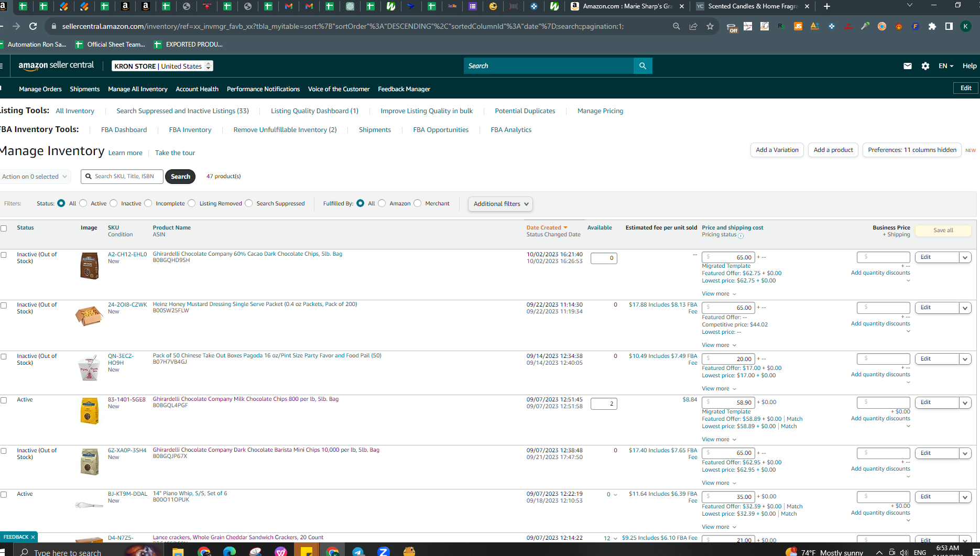Open Account Health menu
The width and height of the screenshot is (980, 556).
[x=197, y=89]
